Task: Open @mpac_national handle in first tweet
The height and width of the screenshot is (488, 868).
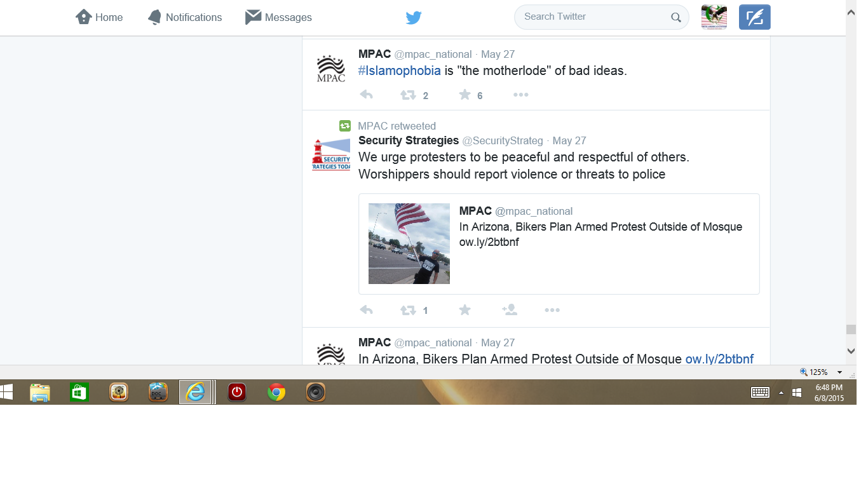Action: click(433, 54)
